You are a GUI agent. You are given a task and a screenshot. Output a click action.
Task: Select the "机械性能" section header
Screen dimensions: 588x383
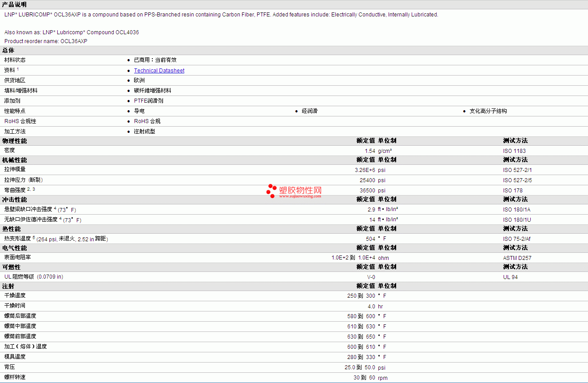click(x=15, y=160)
